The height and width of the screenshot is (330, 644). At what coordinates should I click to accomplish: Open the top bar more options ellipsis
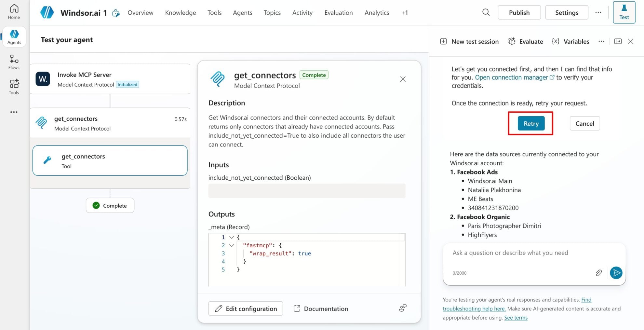tap(598, 12)
